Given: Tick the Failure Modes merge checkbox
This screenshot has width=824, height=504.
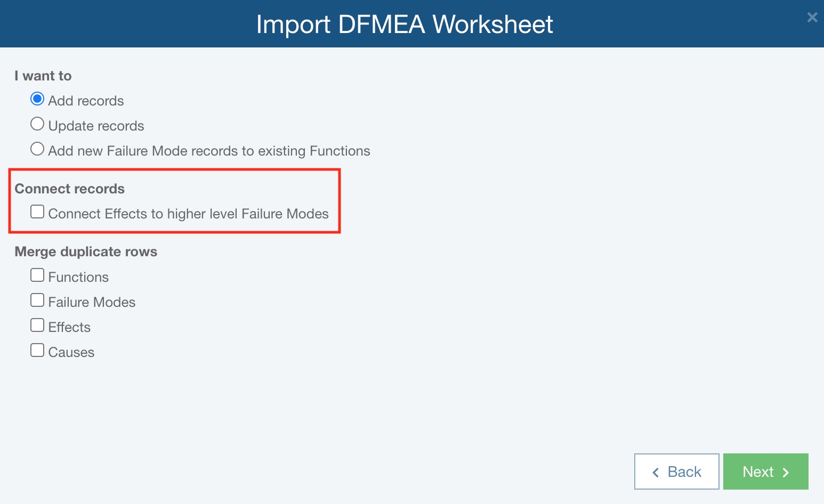Looking at the screenshot, I should [x=37, y=300].
